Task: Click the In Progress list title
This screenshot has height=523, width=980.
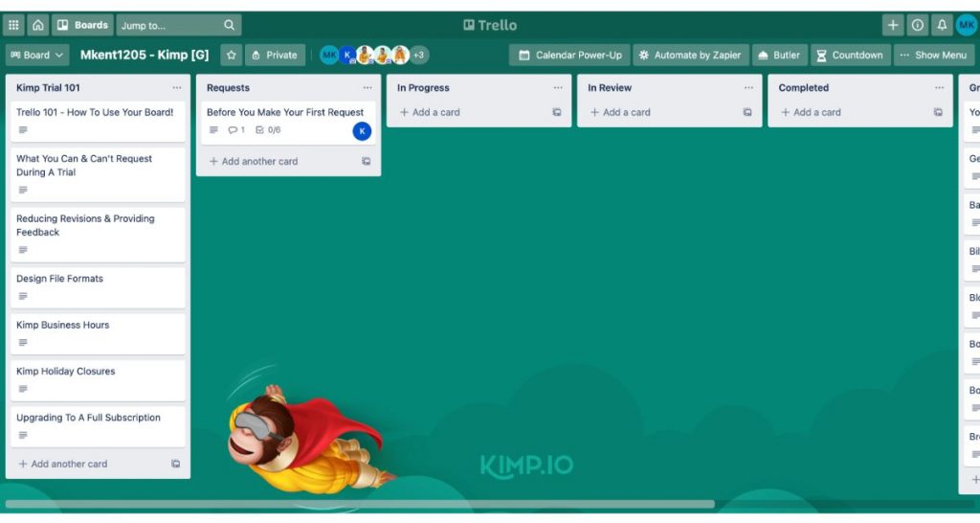Action: pyautogui.click(x=423, y=87)
